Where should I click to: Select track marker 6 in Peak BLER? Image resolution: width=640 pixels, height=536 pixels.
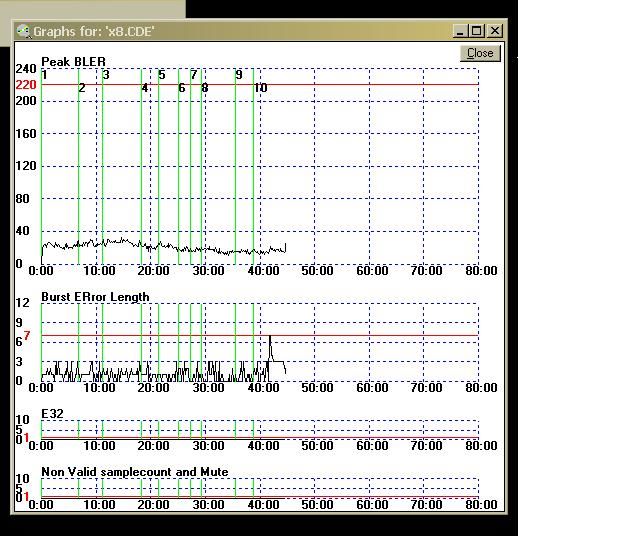point(182,88)
